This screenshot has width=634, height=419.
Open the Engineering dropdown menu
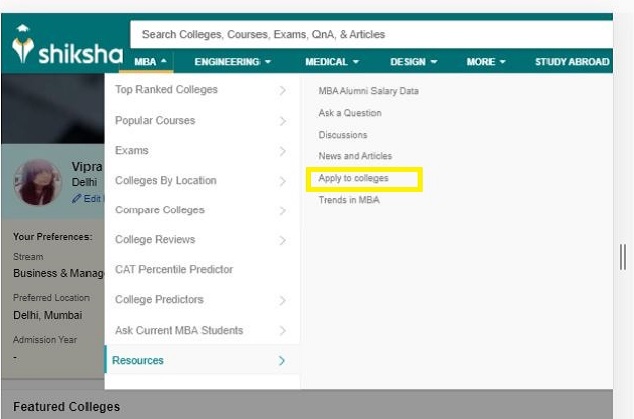coord(232,62)
